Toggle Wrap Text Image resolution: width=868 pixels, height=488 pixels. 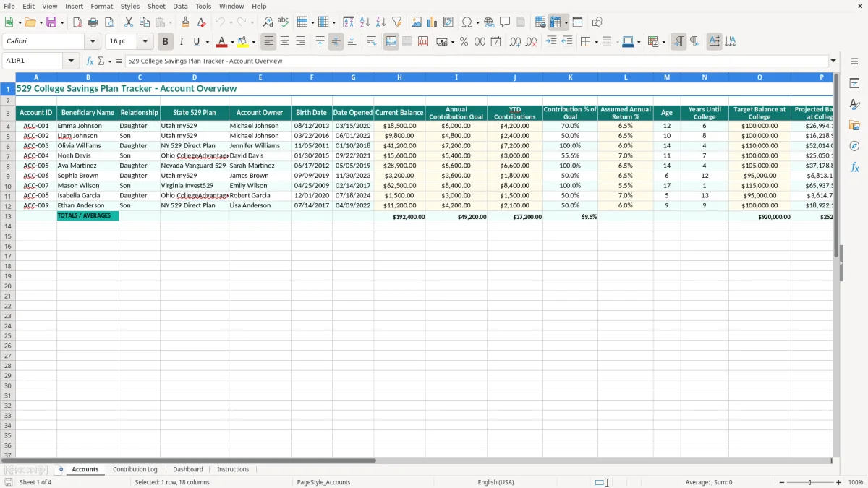372,42
